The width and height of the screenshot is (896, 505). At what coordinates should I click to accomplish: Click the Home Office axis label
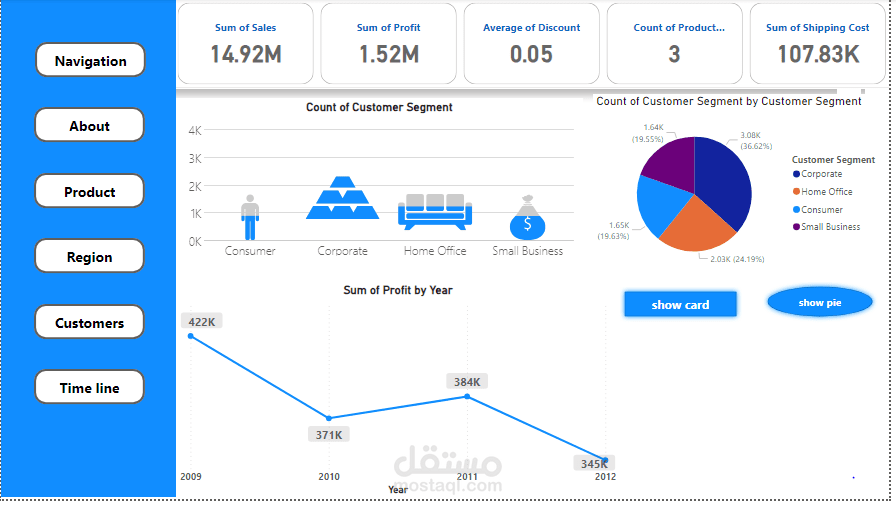435,251
